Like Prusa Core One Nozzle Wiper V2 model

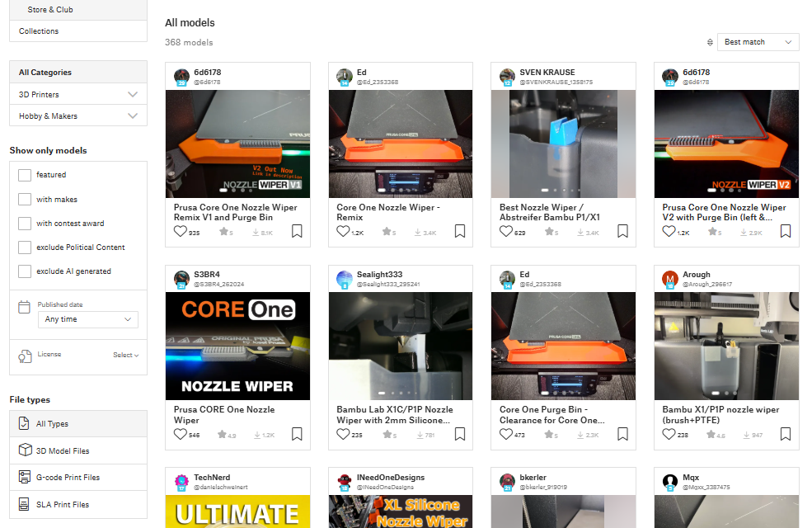point(669,231)
